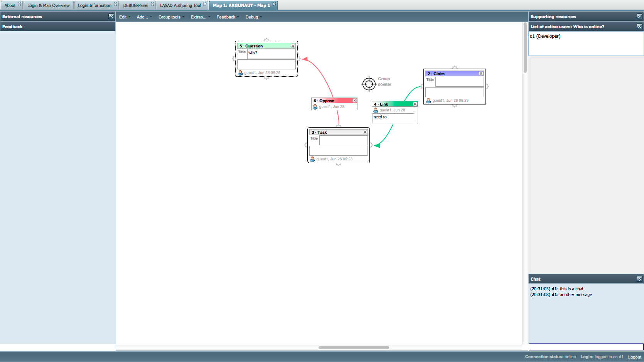This screenshot has height=362, width=644.
Task: Click the Title field of the Claim contribution
Action: click(x=459, y=82)
